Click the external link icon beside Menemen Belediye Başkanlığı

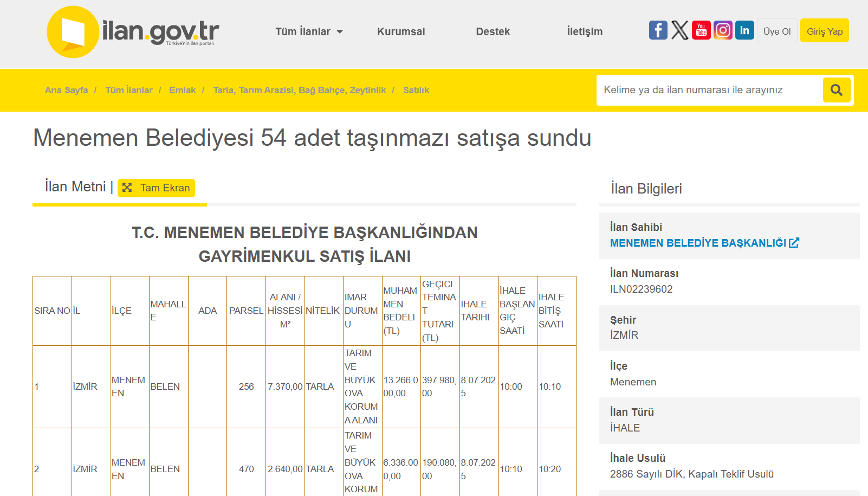click(x=794, y=243)
